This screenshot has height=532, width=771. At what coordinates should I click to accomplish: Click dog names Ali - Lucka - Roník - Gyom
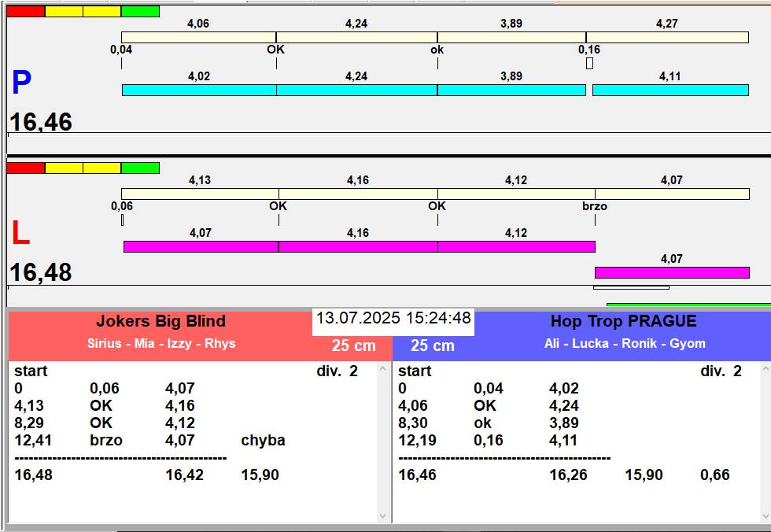[625, 343]
